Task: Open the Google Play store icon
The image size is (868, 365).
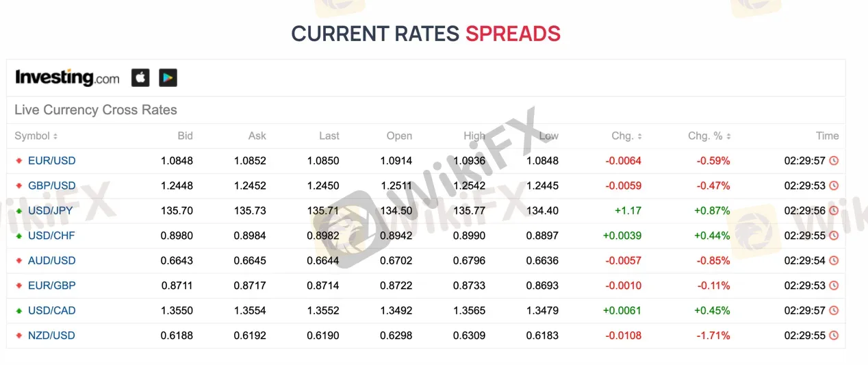Action: [168, 77]
